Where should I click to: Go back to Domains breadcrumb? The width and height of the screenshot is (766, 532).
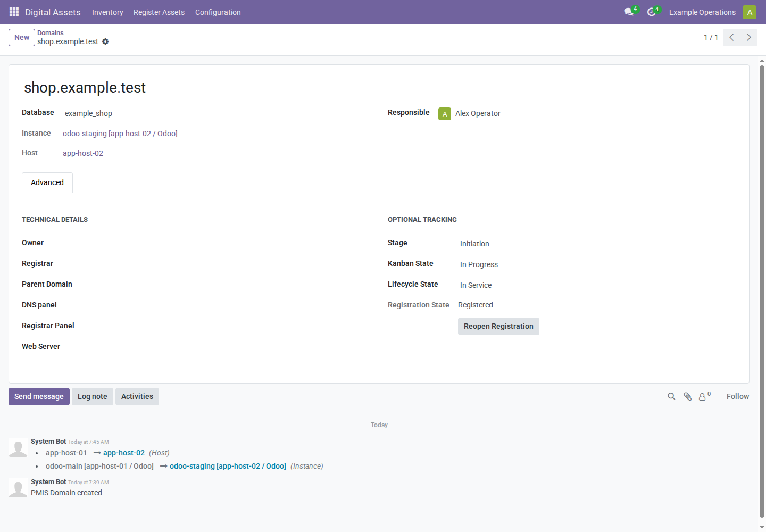[51, 33]
